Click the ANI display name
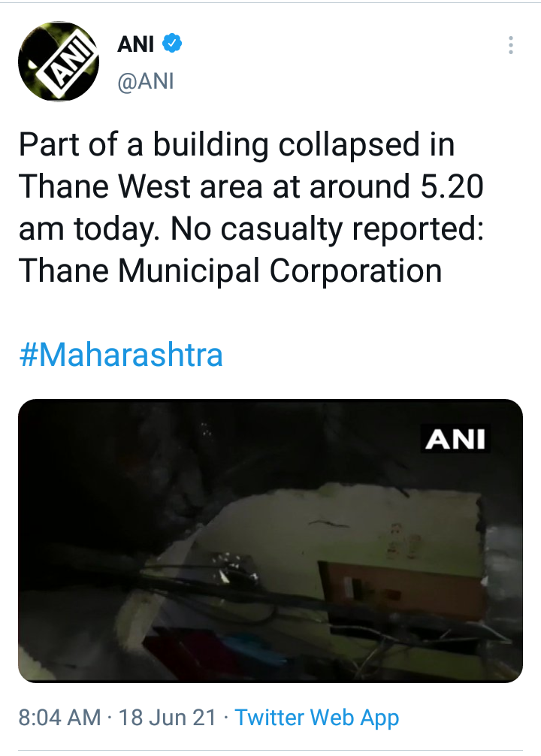Image resolution: width=541 pixels, height=756 pixels. pos(135,45)
